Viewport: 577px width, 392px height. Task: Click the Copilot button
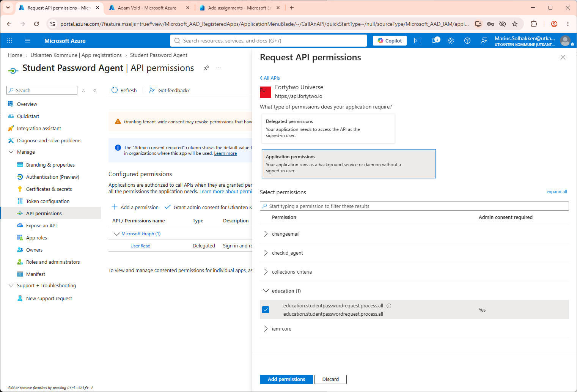click(390, 41)
